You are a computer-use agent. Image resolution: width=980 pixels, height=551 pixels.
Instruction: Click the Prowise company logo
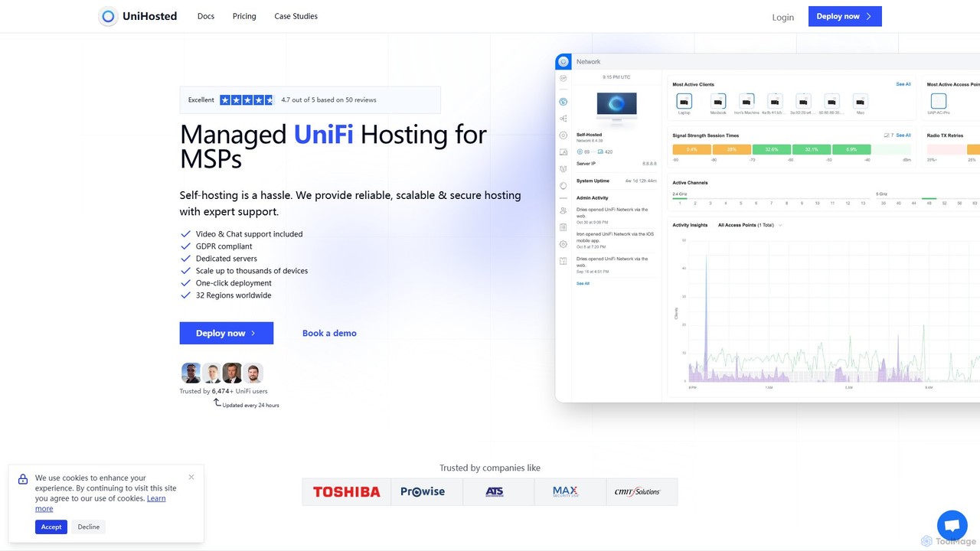tap(423, 492)
